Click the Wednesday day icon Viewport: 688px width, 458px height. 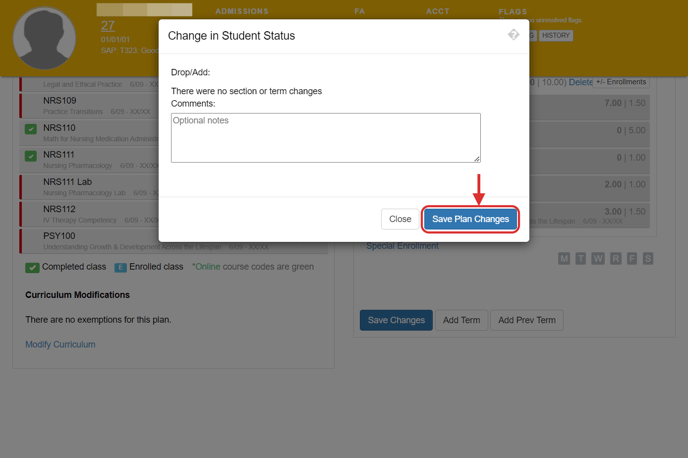[x=598, y=259]
